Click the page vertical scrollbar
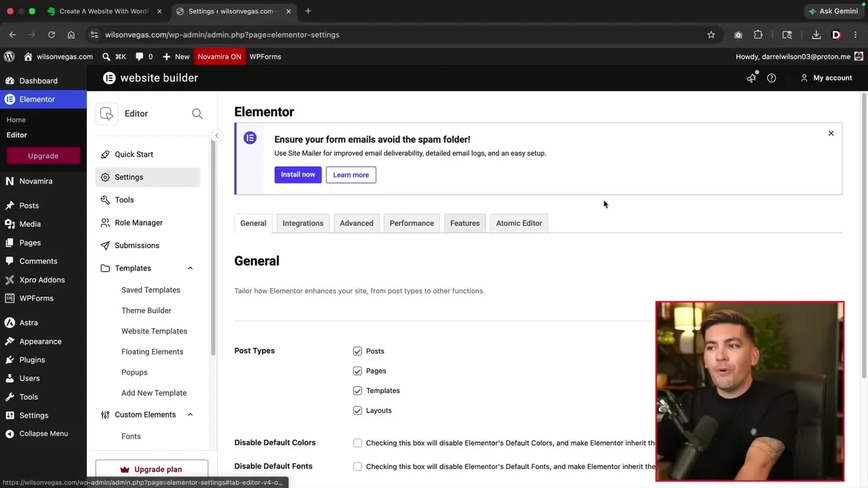 pos(864,237)
